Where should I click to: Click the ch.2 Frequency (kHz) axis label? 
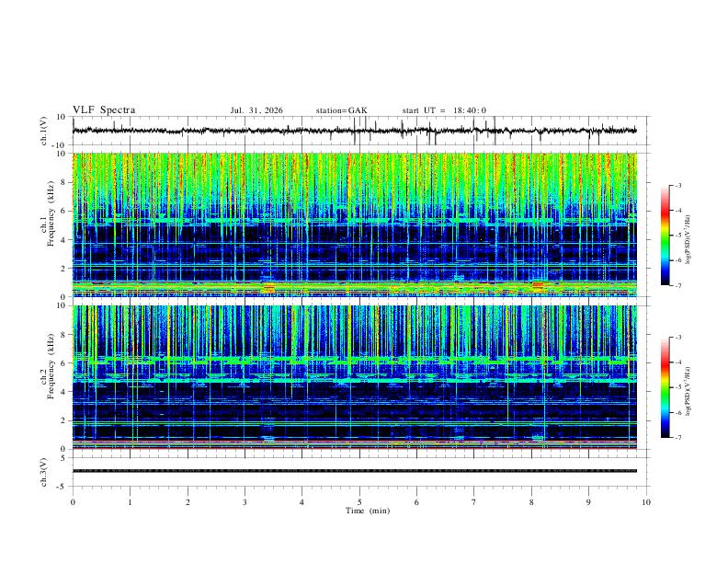point(47,377)
